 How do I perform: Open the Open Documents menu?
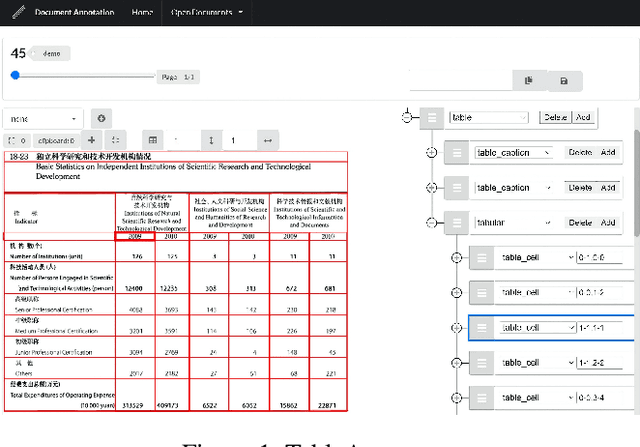click(x=207, y=13)
